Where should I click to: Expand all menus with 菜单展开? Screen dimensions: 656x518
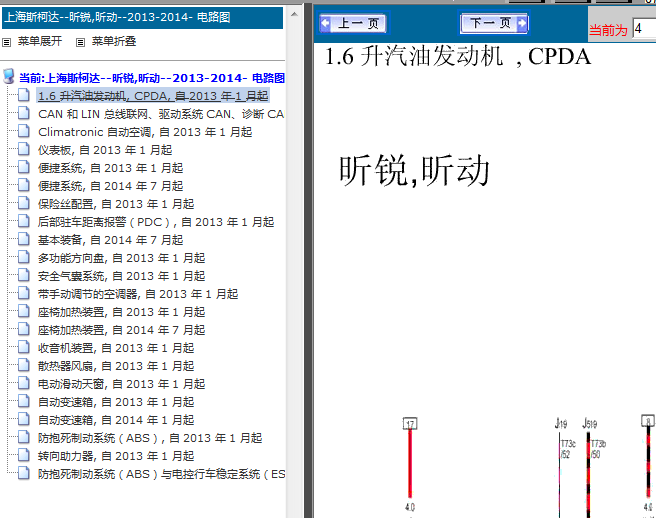coord(40,41)
